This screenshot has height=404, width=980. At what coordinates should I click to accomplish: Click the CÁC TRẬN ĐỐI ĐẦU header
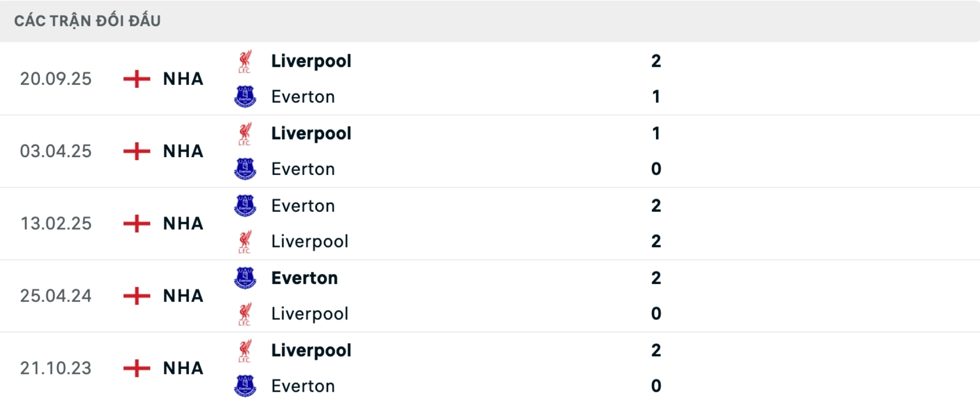pyautogui.click(x=87, y=21)
